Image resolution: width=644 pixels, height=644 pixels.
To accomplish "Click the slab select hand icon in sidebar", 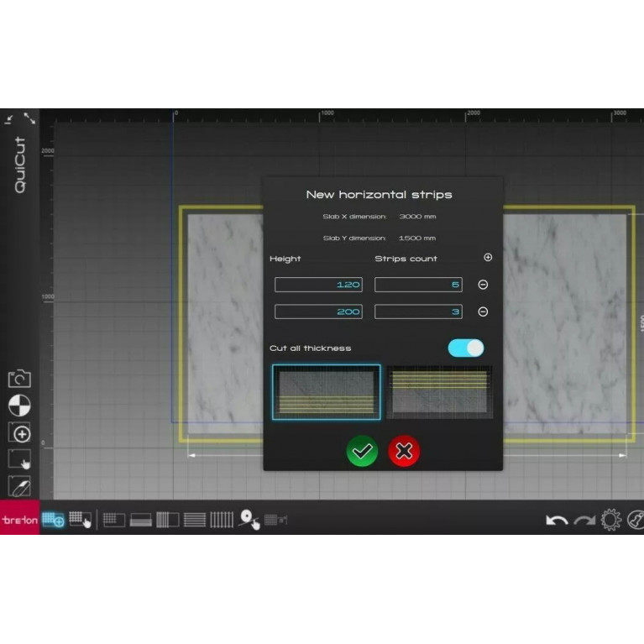I will click(19, 460).
